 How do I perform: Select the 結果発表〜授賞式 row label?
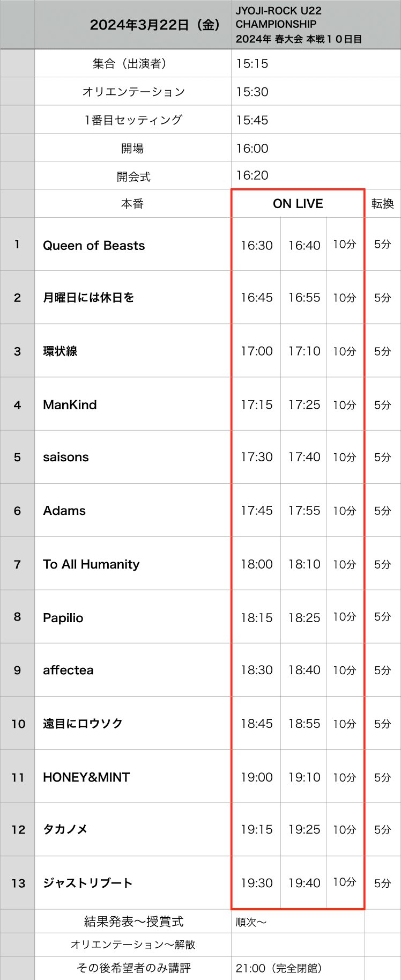[133, 922]
